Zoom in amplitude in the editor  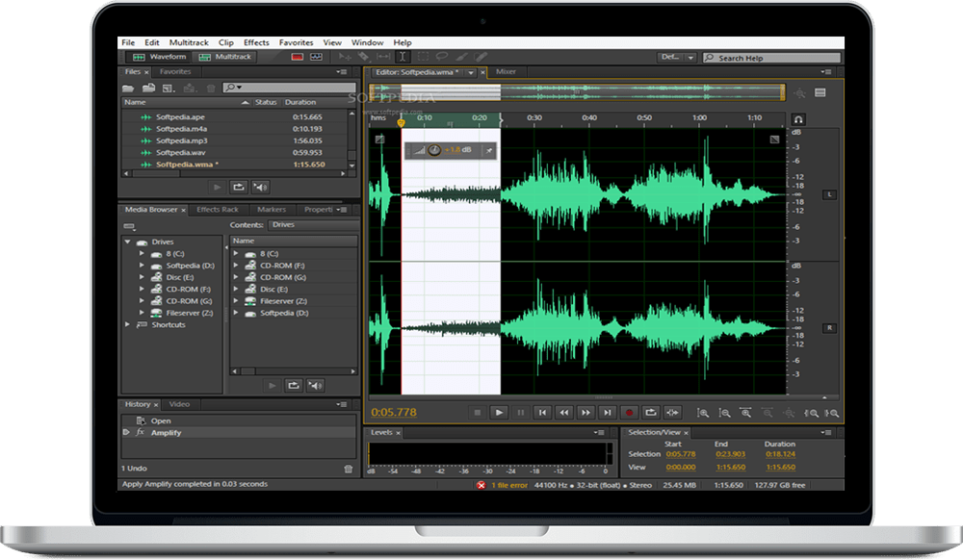tap(703, 413)
